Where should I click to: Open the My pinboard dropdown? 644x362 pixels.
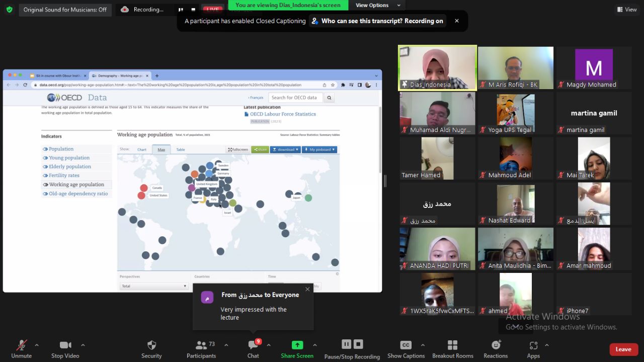(x=319, y=150)
